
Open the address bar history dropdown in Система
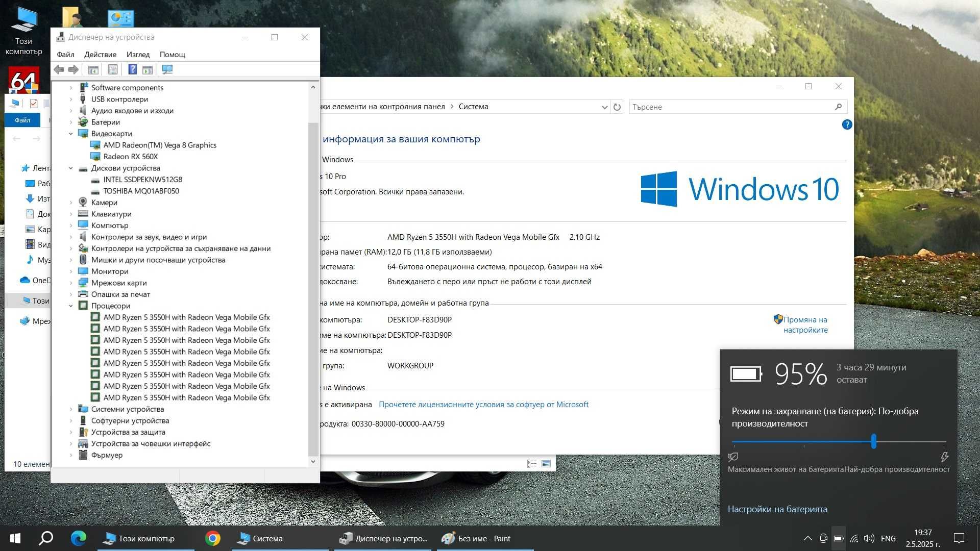pyautogui.click(x=604, y=107)
